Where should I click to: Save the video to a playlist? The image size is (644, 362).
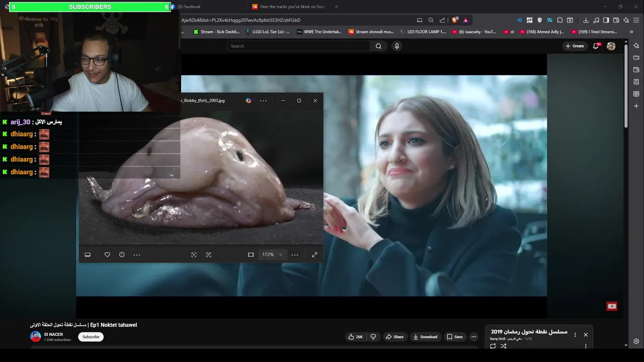pos(455,337)
